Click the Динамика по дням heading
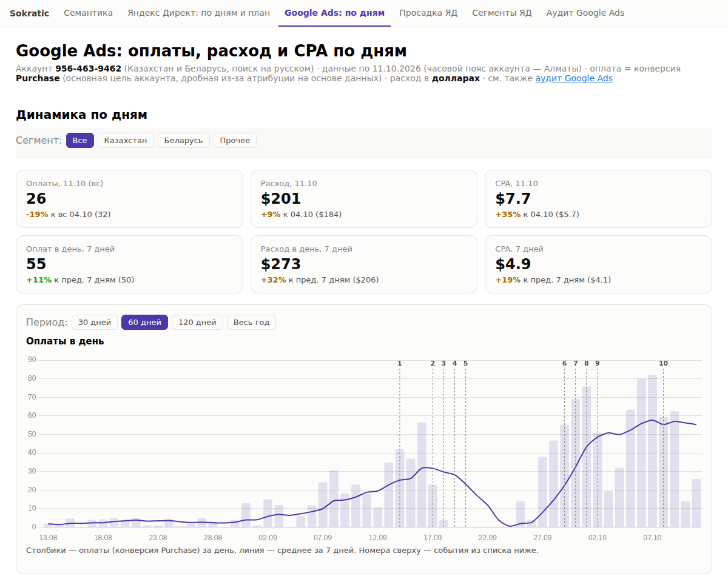Screen dimensions: 728x576 click(x=81, y=115)
